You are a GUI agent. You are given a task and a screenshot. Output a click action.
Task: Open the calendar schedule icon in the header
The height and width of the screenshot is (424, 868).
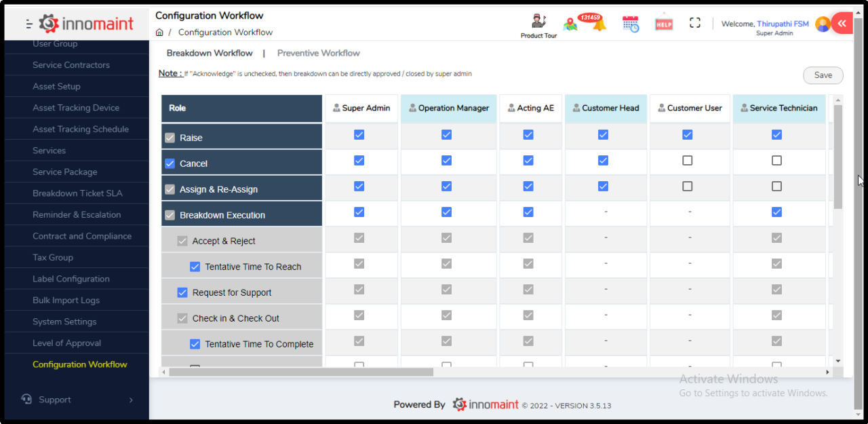click(631, 22)
